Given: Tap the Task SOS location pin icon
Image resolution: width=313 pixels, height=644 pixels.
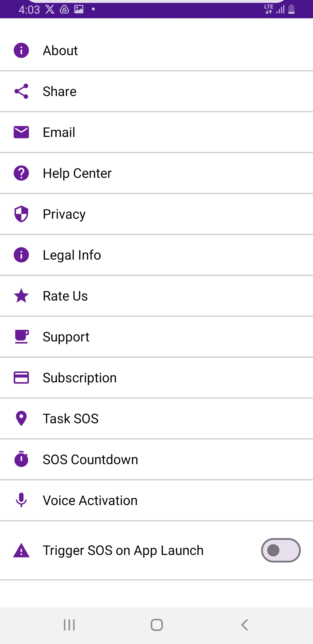Looking at the screenshot, I should 21,419.
